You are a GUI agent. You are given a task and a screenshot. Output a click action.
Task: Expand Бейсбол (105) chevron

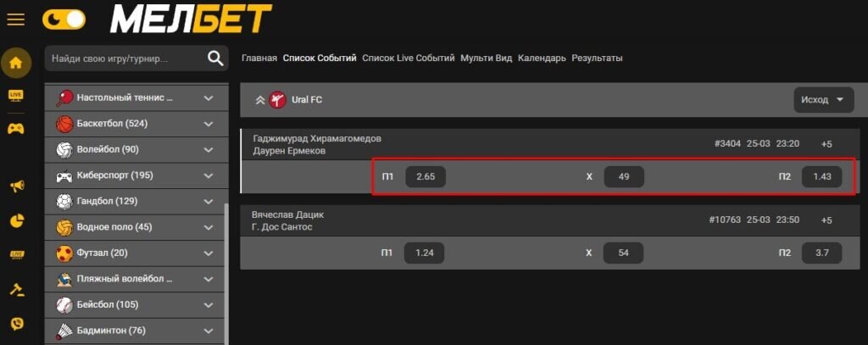point(209,304)
